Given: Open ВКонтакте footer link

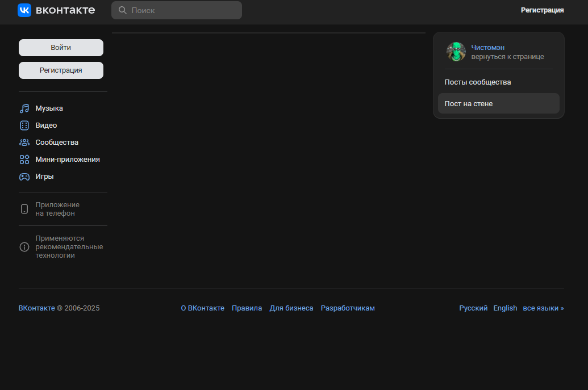Looking at the screenshot, I should pyautogui.click(x=37, y=308).
